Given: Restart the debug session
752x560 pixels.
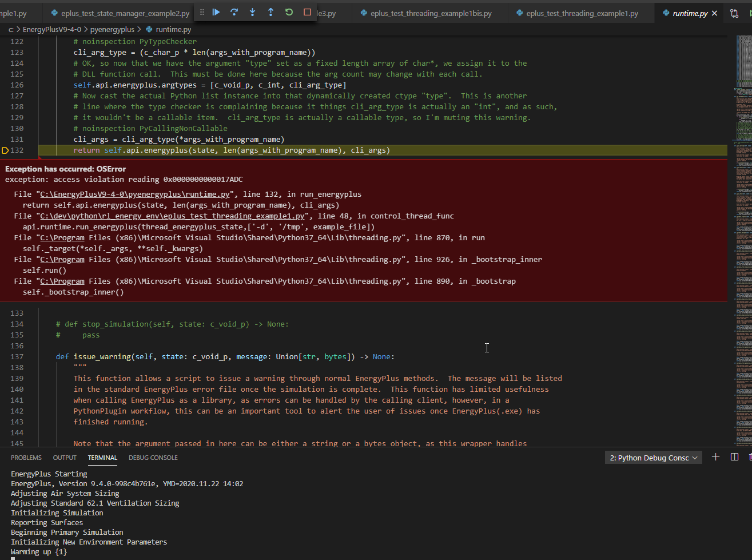Looking at the screenshot, I should click(289, 12).
